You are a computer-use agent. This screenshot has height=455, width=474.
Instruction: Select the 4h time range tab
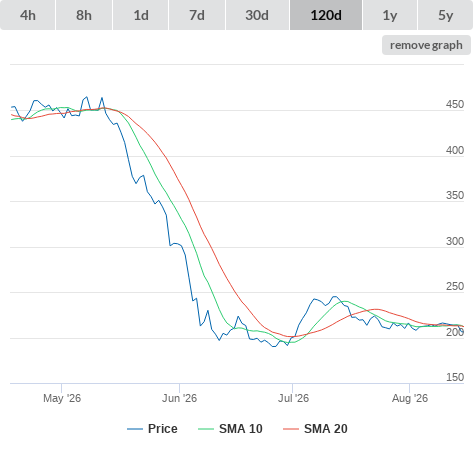(28, 15)
